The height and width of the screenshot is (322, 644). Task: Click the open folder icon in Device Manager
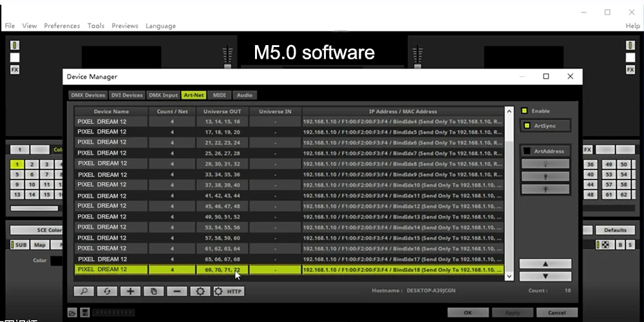(x=72, y=312)
